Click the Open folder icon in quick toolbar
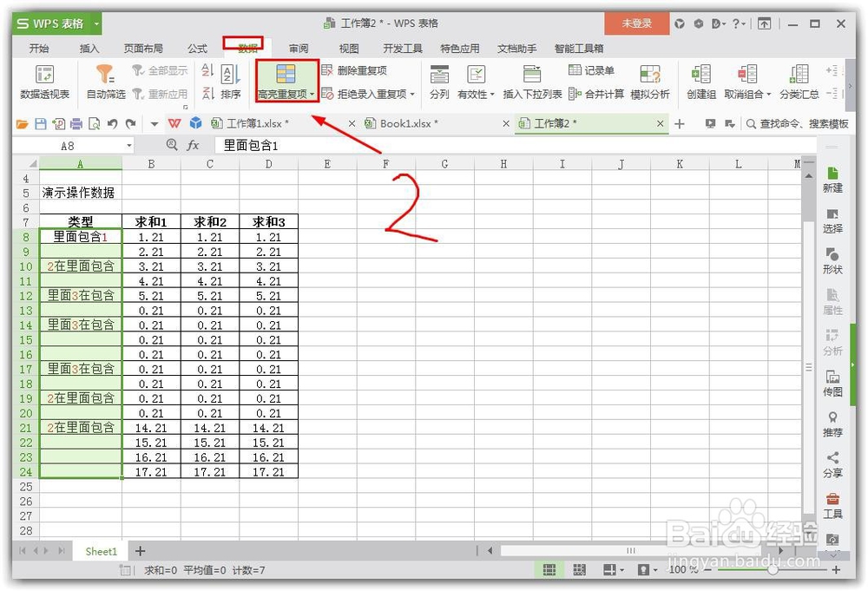The height and width of the screenshot is (591, 868). point(23,124)
